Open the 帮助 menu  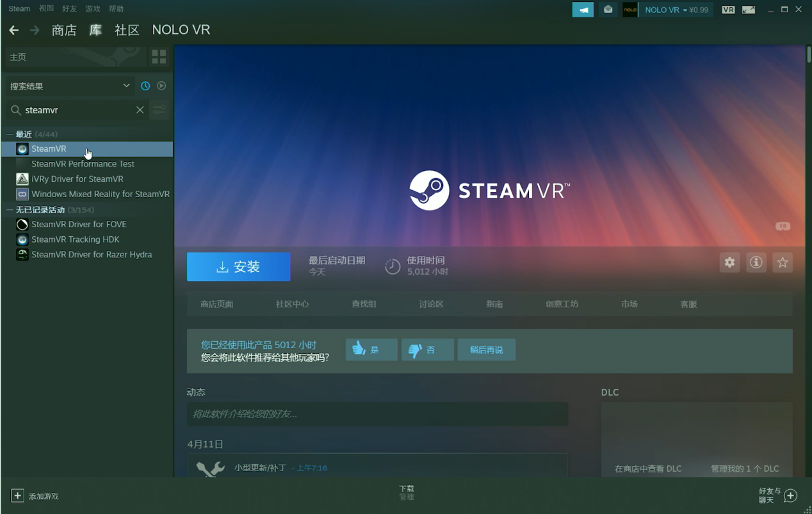click(117, 9)
